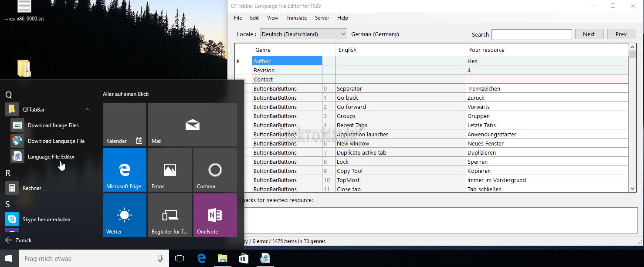Collapse the QTTabBar group chevron
Screen dimensions: 644x267
(x=87, y=110)
